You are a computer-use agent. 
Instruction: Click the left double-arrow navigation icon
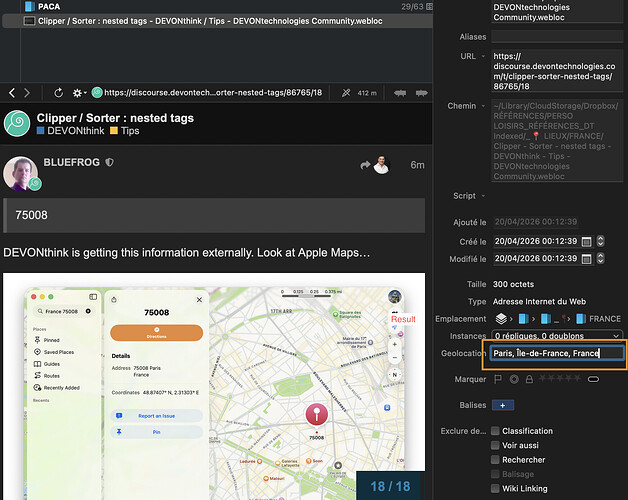tap(400, 93)
